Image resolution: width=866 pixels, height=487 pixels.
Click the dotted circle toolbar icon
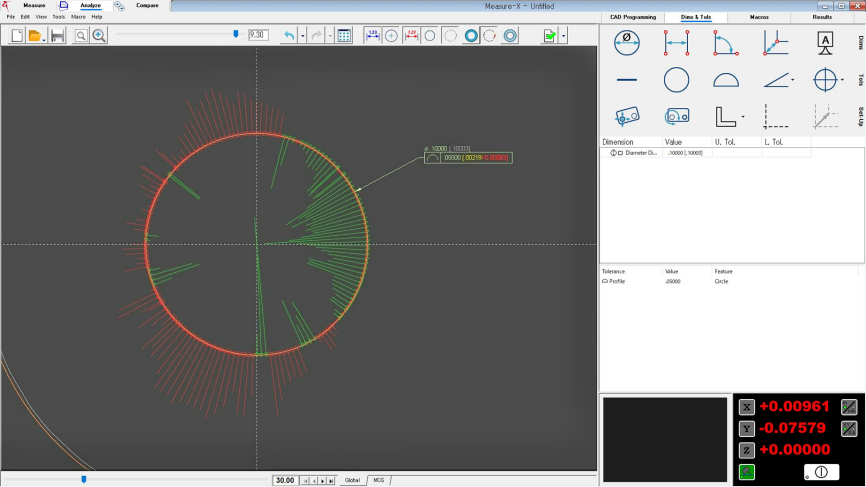pos(451,36)
